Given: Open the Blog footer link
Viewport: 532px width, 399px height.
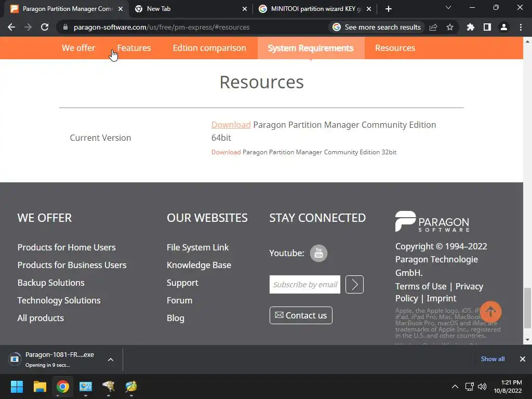Looking at the screenshot, I should (x=176, y=318).
